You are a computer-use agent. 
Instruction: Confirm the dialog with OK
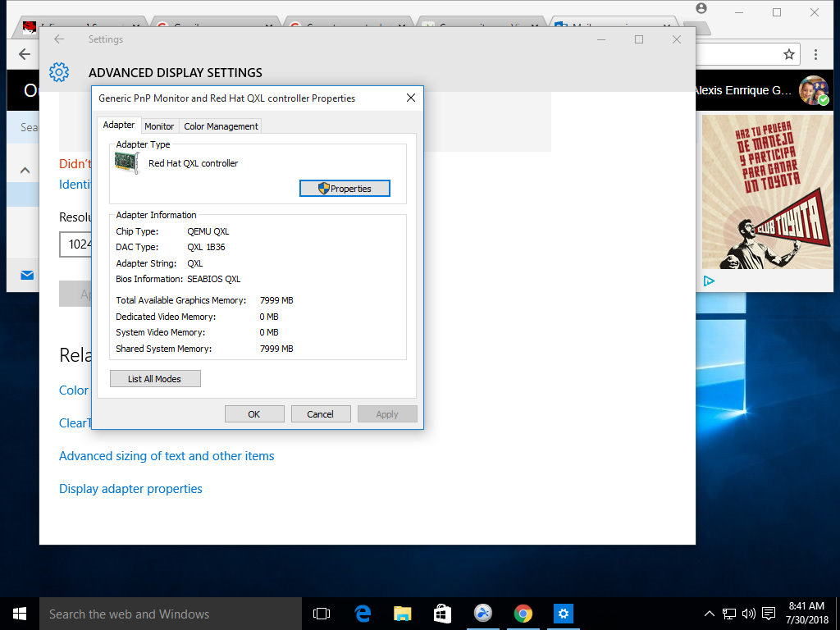click(254, 414)
